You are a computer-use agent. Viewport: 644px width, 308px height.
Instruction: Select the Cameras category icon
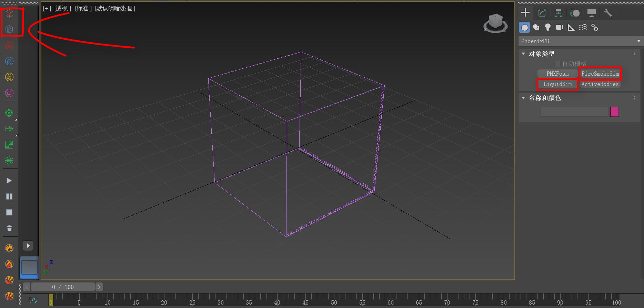coord(559,27)
